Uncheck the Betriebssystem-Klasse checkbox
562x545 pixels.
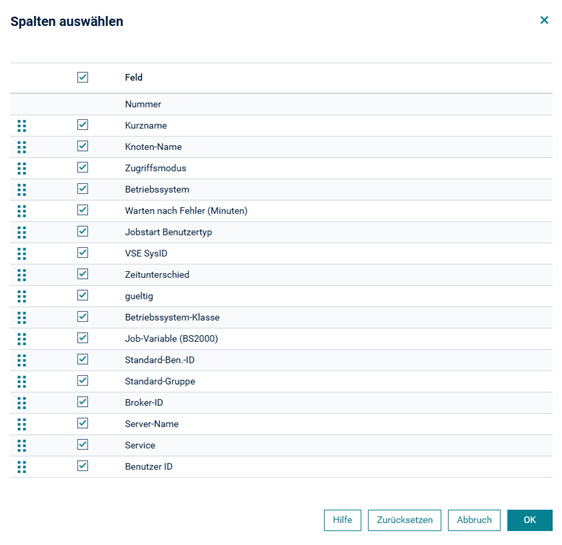pos(82,316)
